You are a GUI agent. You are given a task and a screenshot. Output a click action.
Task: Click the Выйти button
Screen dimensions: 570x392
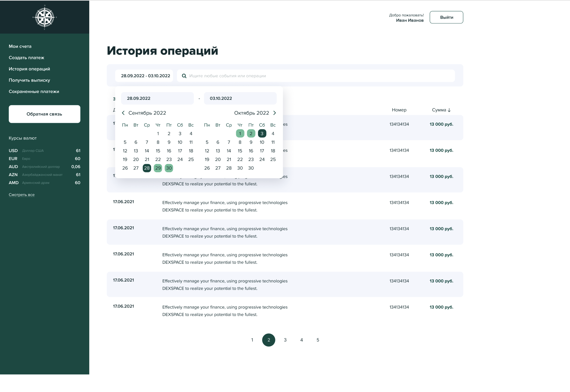446,17
